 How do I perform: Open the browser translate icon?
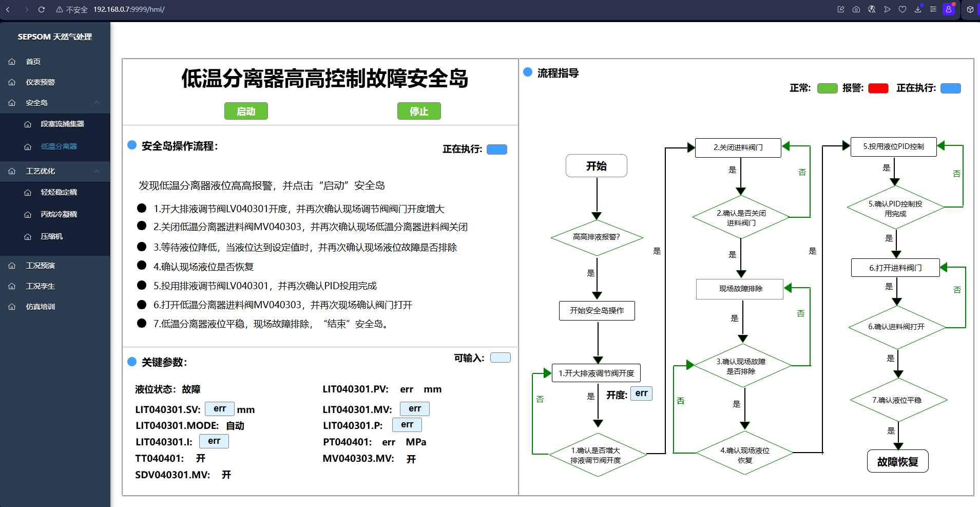[872, 9]
